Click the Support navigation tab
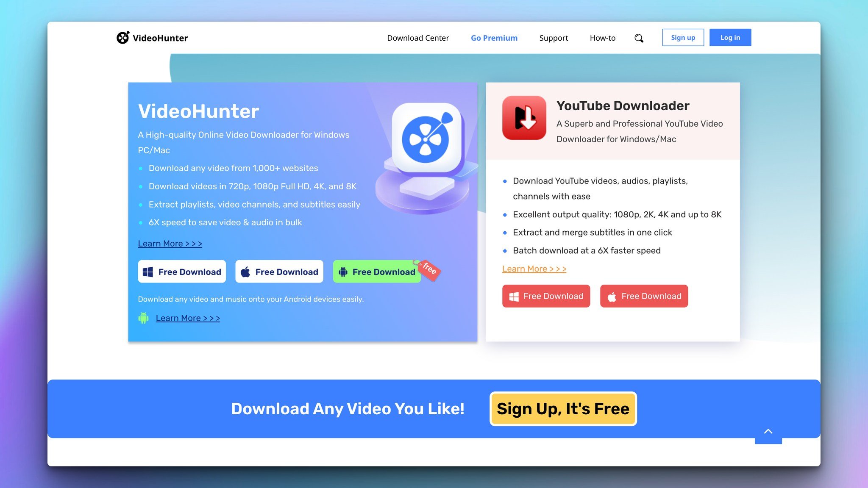The width and height of the screenshot is (868, 488). click(553, 38)
